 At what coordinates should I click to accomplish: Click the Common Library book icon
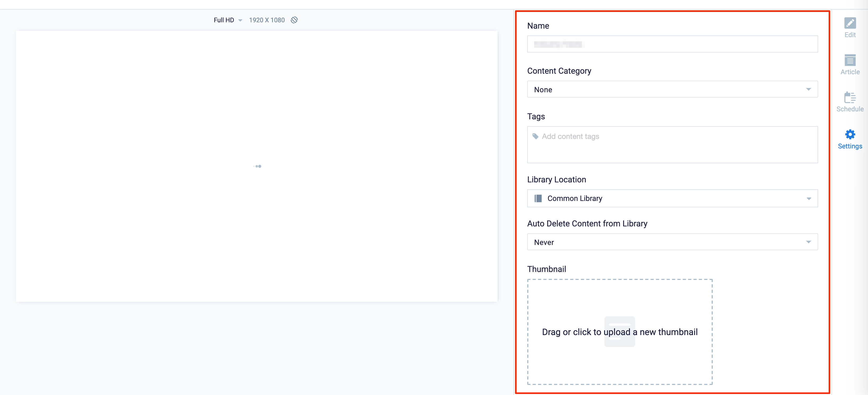pos(538,198)
